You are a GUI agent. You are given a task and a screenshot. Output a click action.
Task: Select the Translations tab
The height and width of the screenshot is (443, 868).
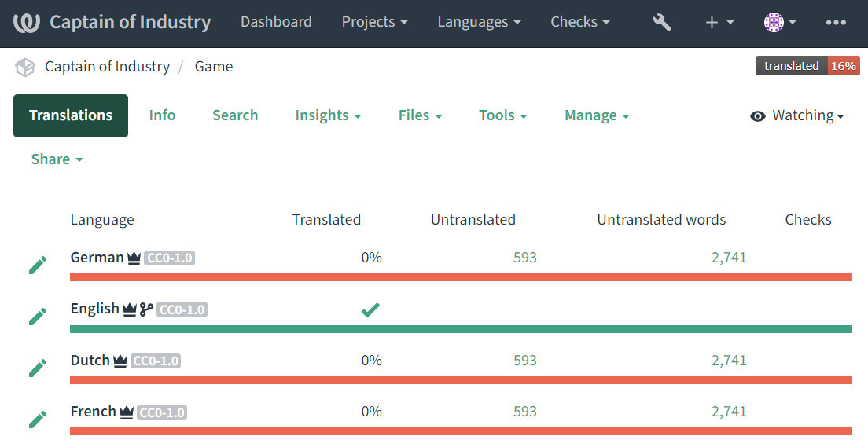coord(71,115)
